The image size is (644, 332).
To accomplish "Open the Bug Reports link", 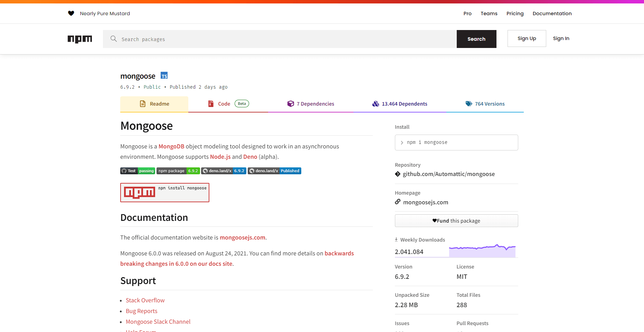I will point(141,311).
